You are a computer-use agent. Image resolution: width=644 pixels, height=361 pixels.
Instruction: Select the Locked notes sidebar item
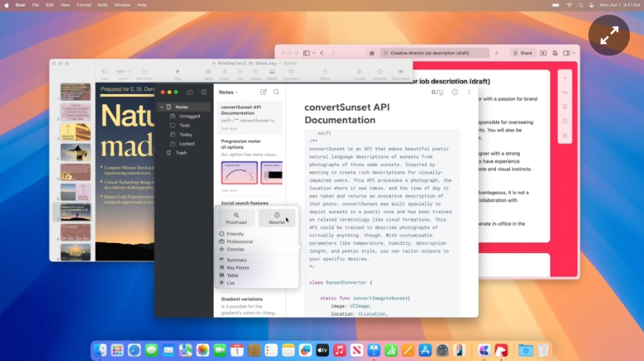click(186, 143)
